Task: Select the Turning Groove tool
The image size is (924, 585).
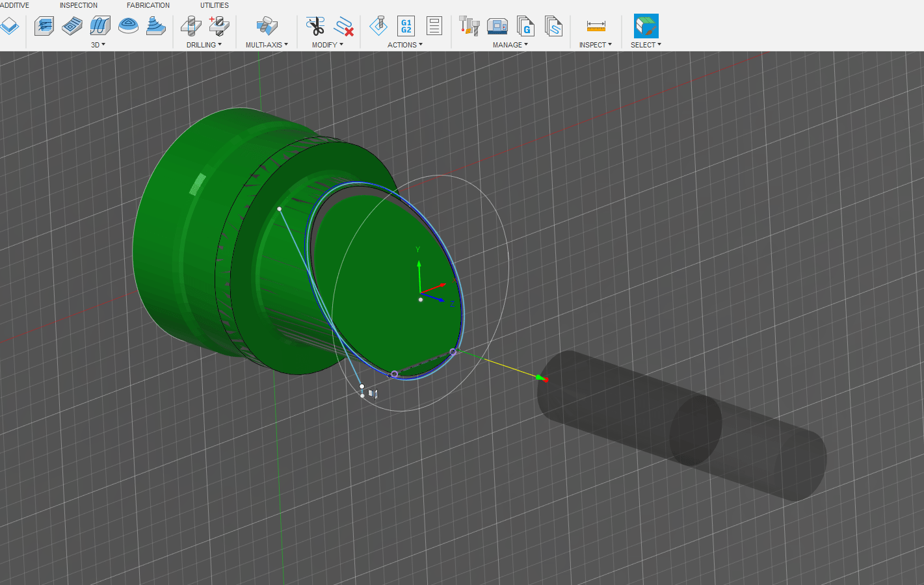Action: pos(99,26)
